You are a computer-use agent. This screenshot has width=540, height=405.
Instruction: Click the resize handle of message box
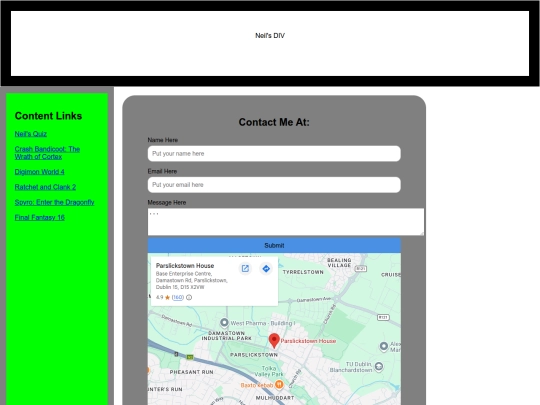(x=422, y=233)
